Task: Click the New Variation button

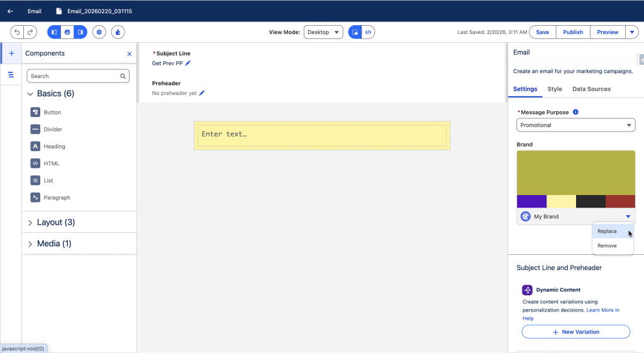Action: [575, 332]
